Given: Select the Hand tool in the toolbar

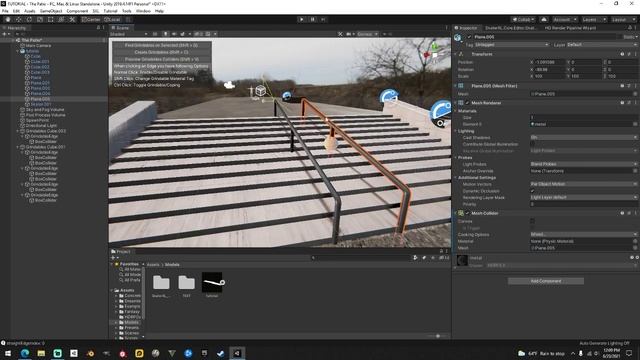Looking at the screenshot, I should coord(8,19).
